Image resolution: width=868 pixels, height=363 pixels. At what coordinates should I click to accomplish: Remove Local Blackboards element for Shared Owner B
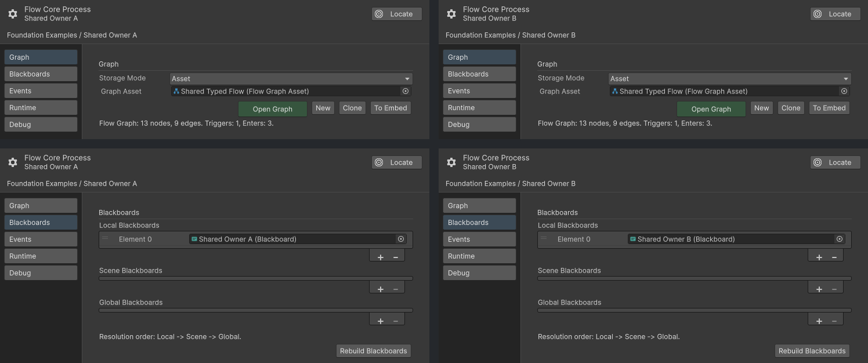tap(834, 257)
